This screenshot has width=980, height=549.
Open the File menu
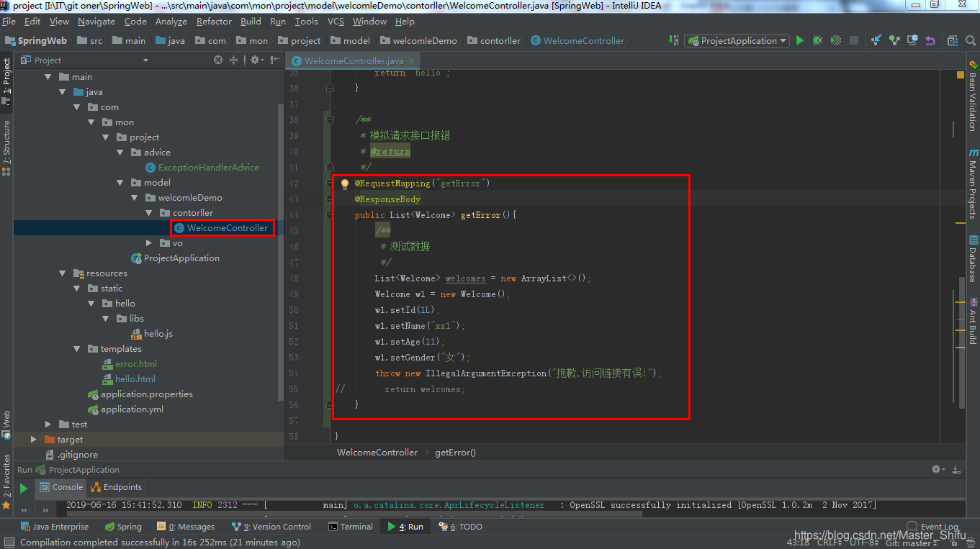9,22
